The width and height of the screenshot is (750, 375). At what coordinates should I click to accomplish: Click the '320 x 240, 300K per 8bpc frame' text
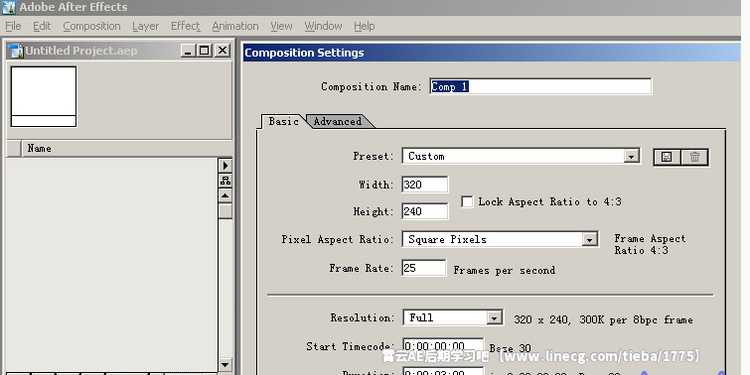(x=603, y=320)
